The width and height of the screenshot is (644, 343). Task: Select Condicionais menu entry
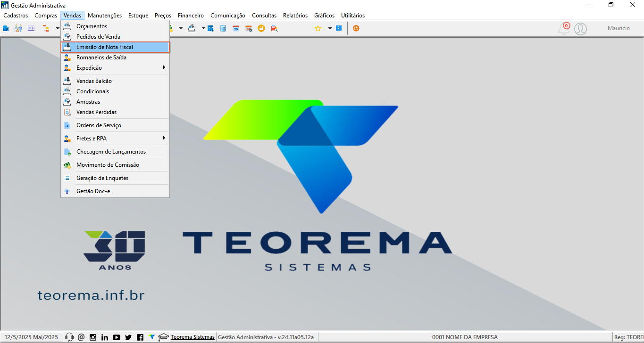pyautogui.click(x=115, y=91)
